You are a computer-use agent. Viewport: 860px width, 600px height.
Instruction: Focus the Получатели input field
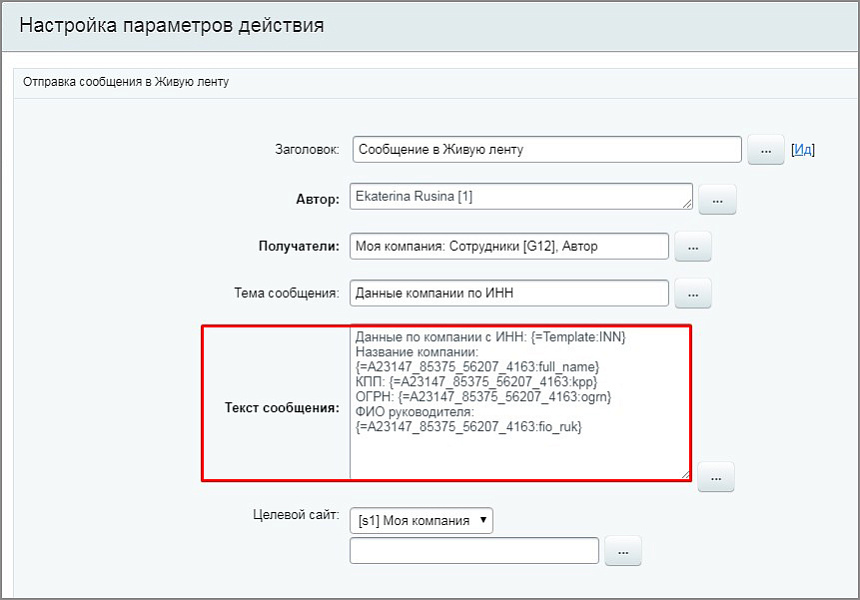pos(509,246)
